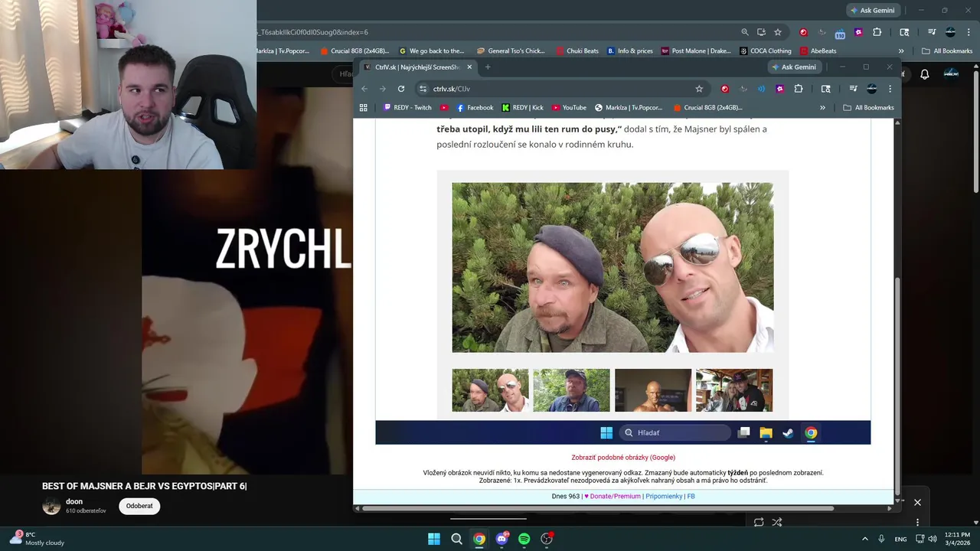Viewport: 980px width, 551px height.
Task: Open All Bookmarks folder in CtrlV.sk window
Action: [868, 108]
